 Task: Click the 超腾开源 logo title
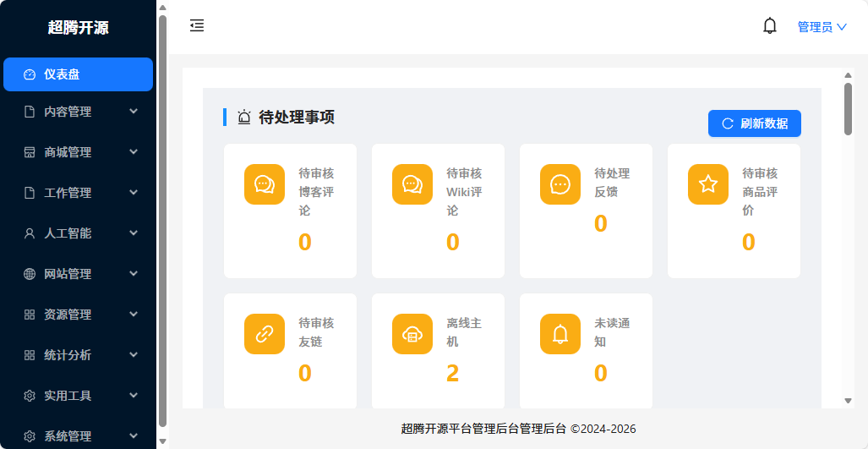pyautogui.click(x=78, y=27)
